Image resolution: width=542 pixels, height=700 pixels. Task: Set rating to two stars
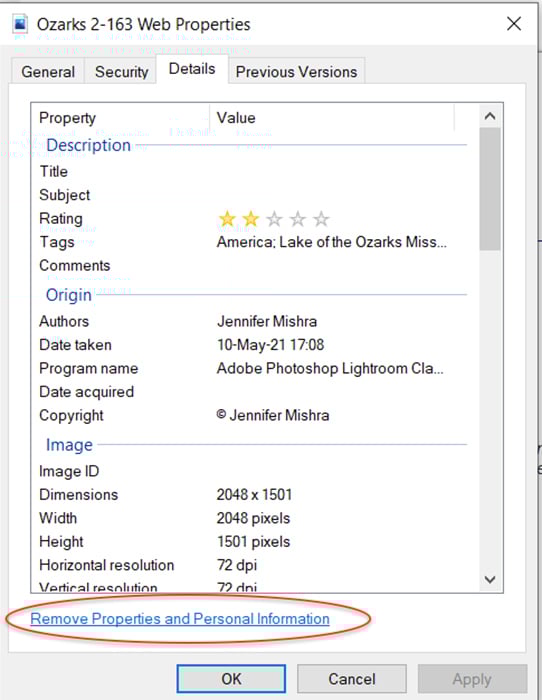[x=251, y=219]
